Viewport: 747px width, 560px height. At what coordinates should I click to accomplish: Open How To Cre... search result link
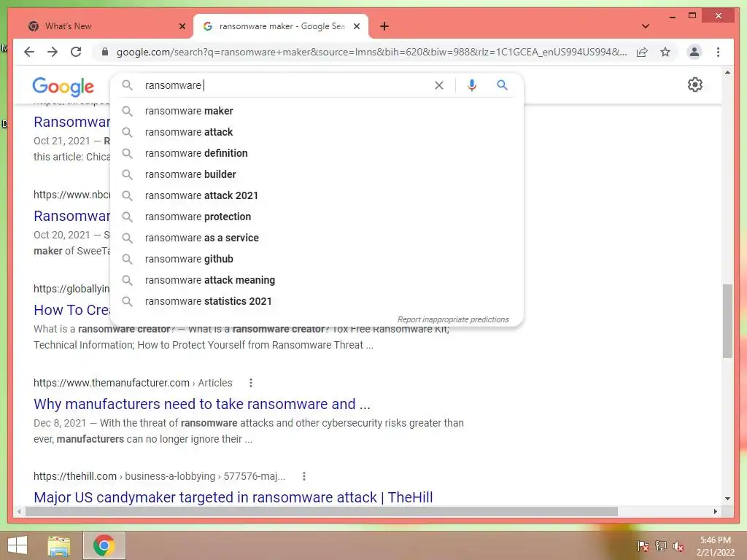click(x=71, y=310)
